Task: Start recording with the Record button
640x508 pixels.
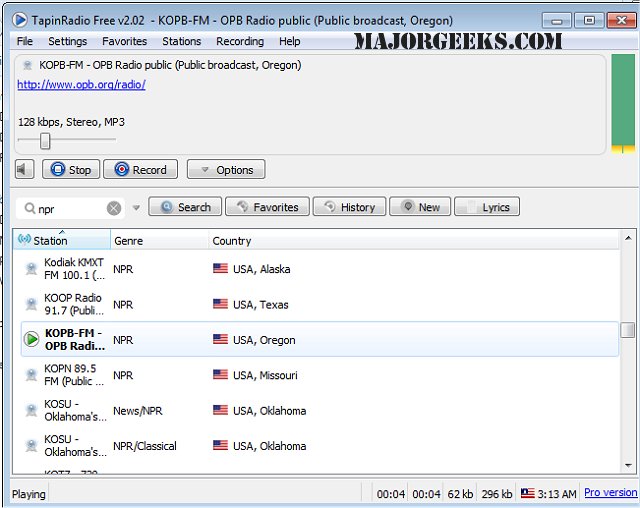Action: click(140, 170)
